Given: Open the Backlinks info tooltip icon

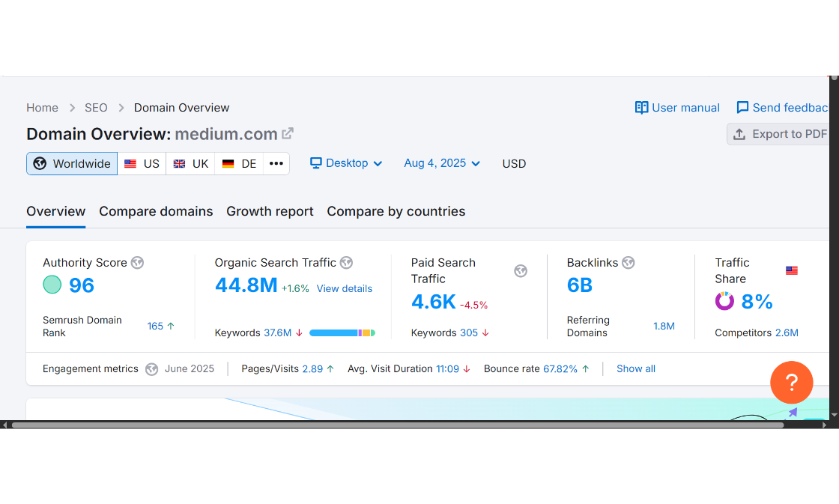Looking at the screenshot, I should (628, 262).
